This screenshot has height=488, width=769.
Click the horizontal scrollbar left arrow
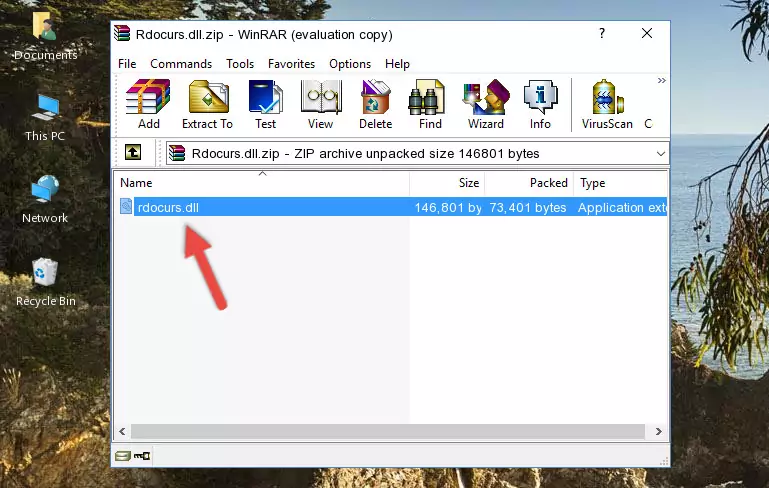coord(123,432)
